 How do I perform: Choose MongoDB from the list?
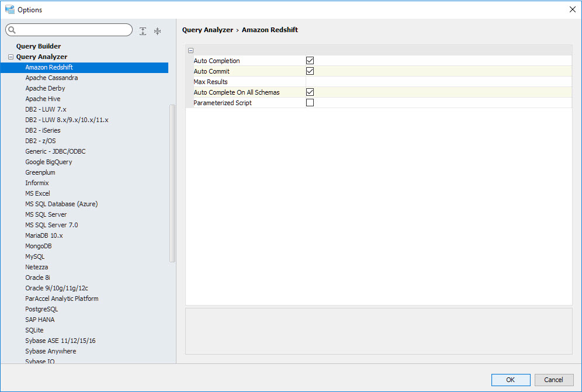tap(39, 246)
